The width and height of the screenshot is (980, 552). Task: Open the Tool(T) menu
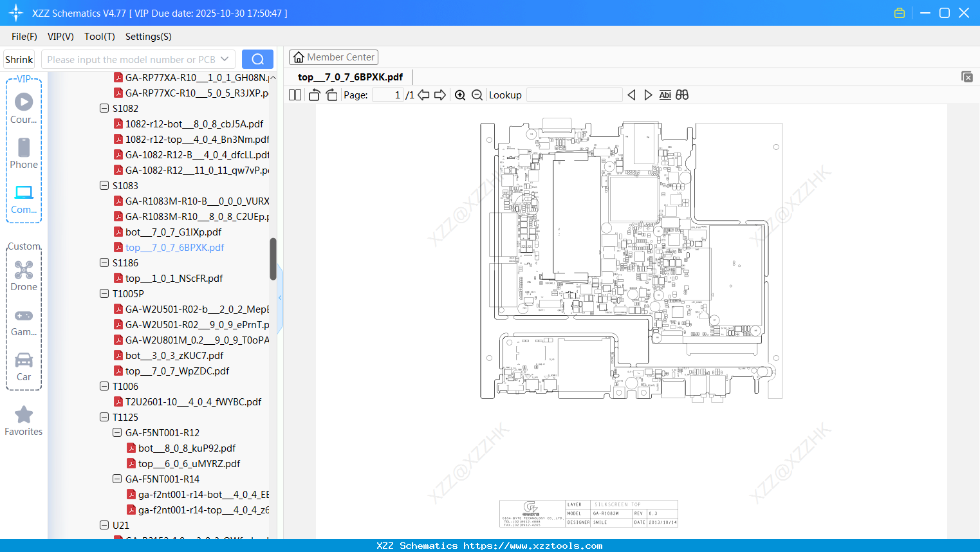pyautogui.click(x=100, y=37)
